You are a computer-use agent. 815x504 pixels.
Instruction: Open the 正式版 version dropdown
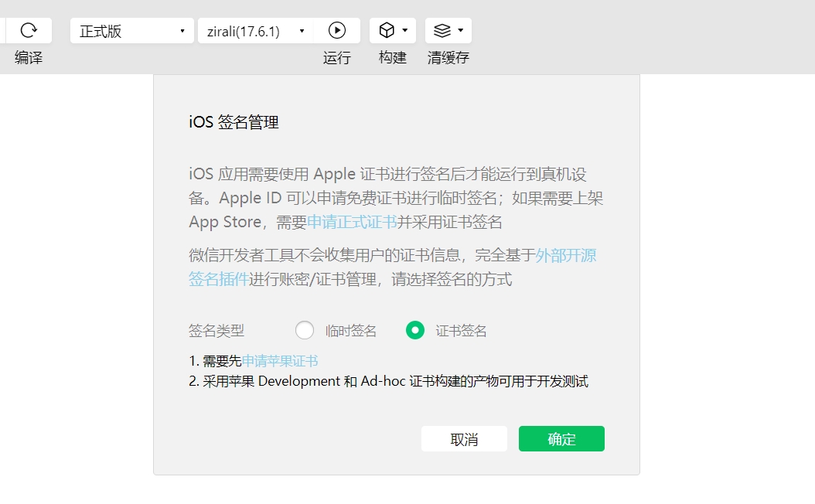132,31
